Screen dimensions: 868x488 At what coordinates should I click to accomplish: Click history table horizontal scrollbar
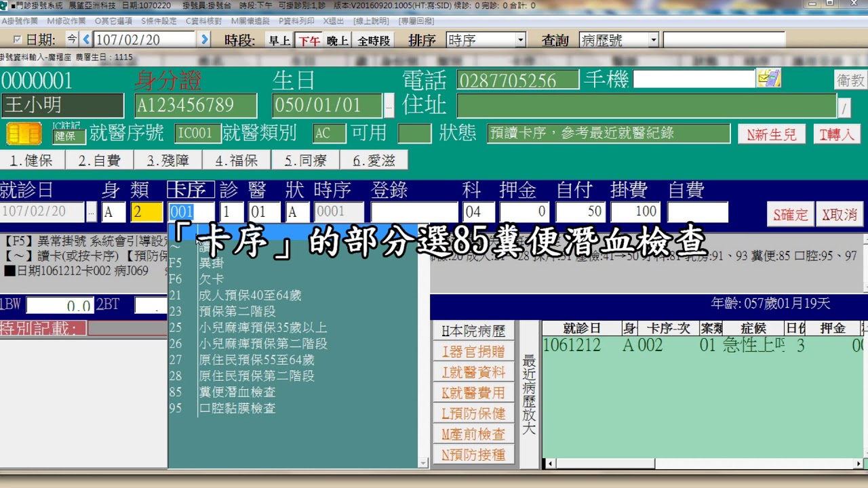703,464
